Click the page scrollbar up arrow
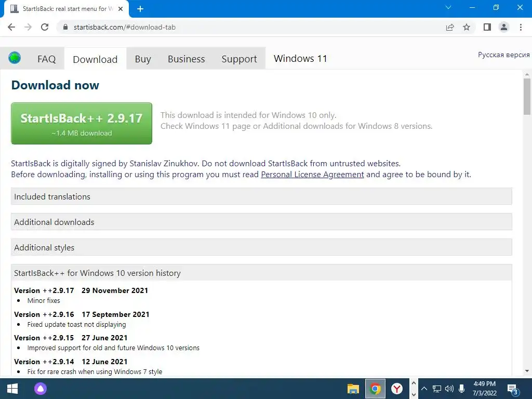 point(527,74)
